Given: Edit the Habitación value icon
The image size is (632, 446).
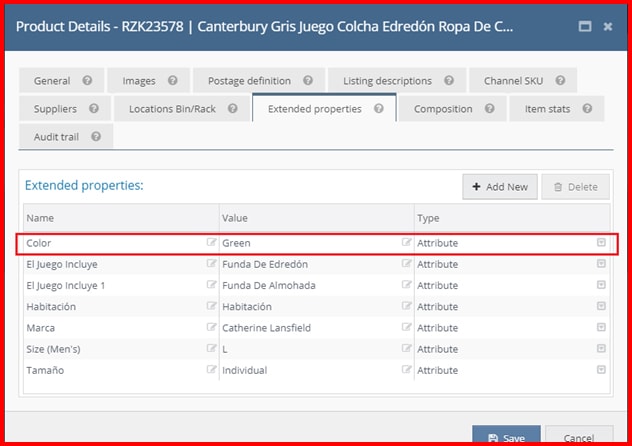Looking at the screenshot, I should [407, 305].
